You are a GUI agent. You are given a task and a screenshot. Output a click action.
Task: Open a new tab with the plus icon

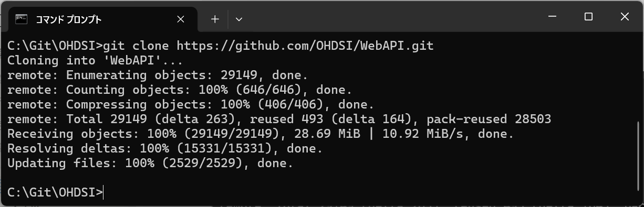point(215,19)
